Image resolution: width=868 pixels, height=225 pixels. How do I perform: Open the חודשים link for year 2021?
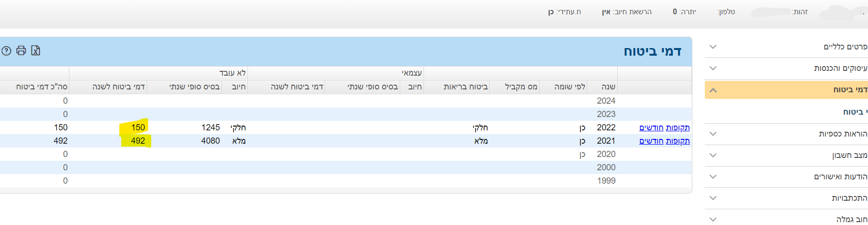tap(651, 141)
